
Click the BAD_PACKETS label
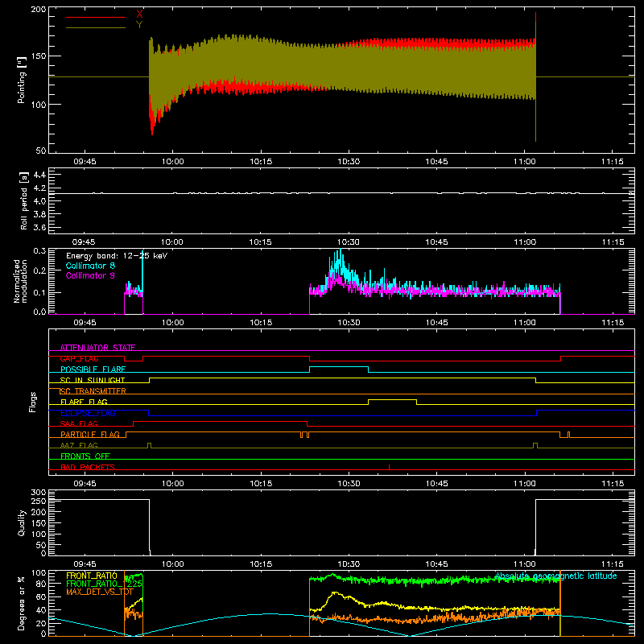(x=88, y=467)
